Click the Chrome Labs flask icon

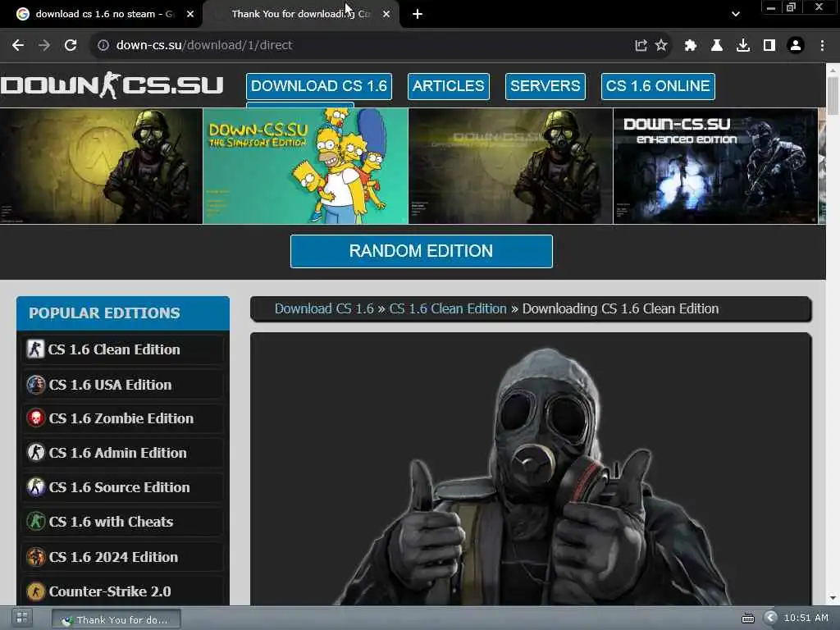[716, 46]
